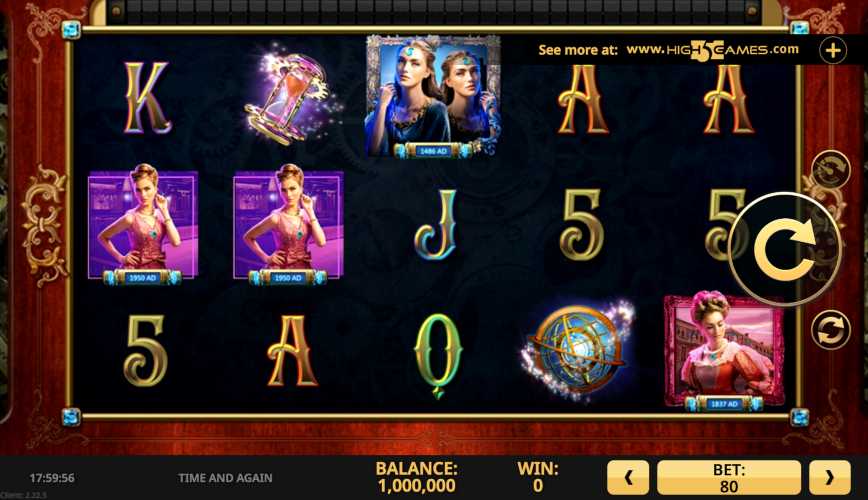Select the 1837 AD pink dress portrait
The image size is (868, 500).
coord(724,353)
